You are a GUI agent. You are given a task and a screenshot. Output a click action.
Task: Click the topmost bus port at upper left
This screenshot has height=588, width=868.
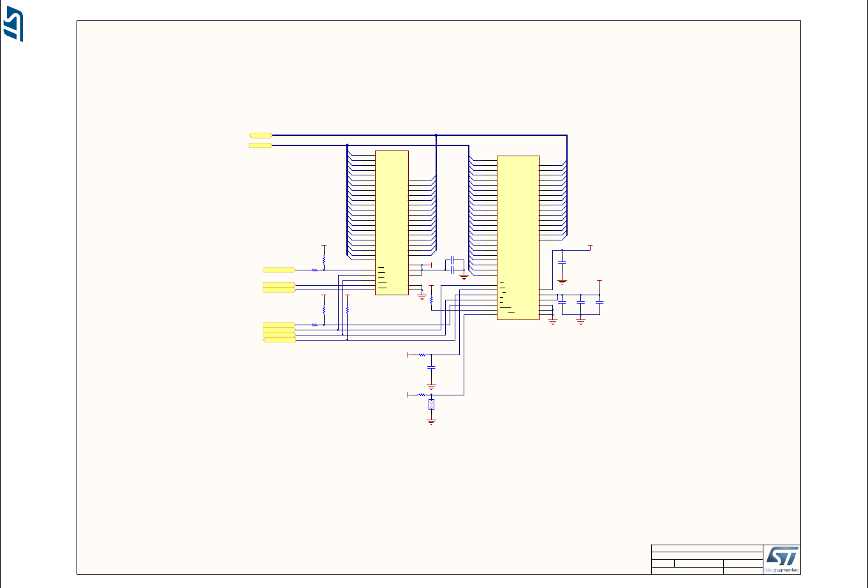pos(261,135)
